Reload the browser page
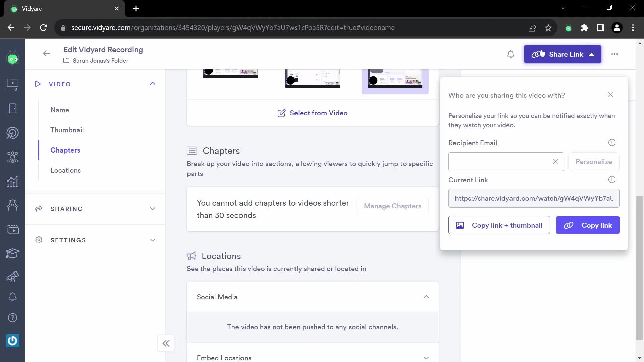 [43, 28]
